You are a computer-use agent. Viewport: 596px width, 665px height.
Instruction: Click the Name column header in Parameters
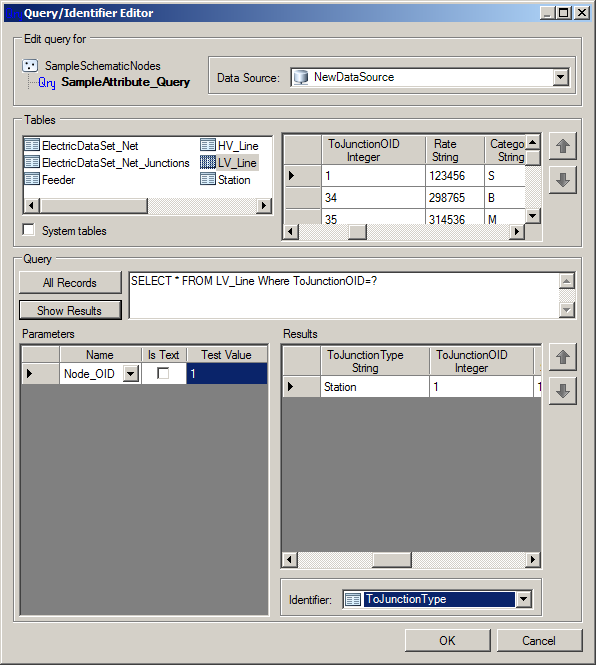100,355
